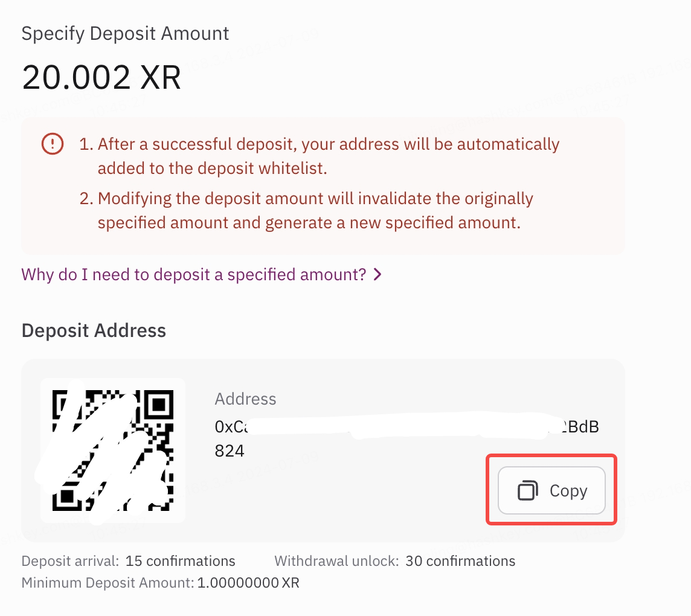Click the '30 confirmations' withdrawal unlock value
Image resolution: width=691 pixels, height=616 pixels.
(x=460, y=561)
